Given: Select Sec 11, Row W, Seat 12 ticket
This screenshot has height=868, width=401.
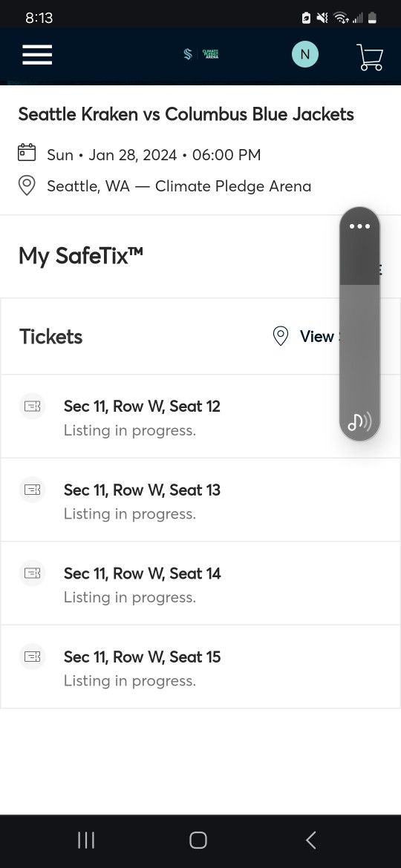Looking at the screenshot, I should [200, 416].
